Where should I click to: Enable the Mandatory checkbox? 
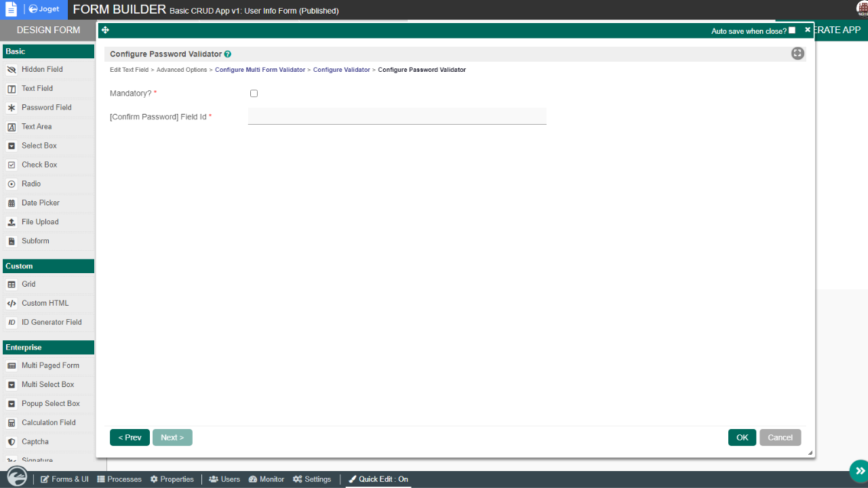[x=254, y=94]
